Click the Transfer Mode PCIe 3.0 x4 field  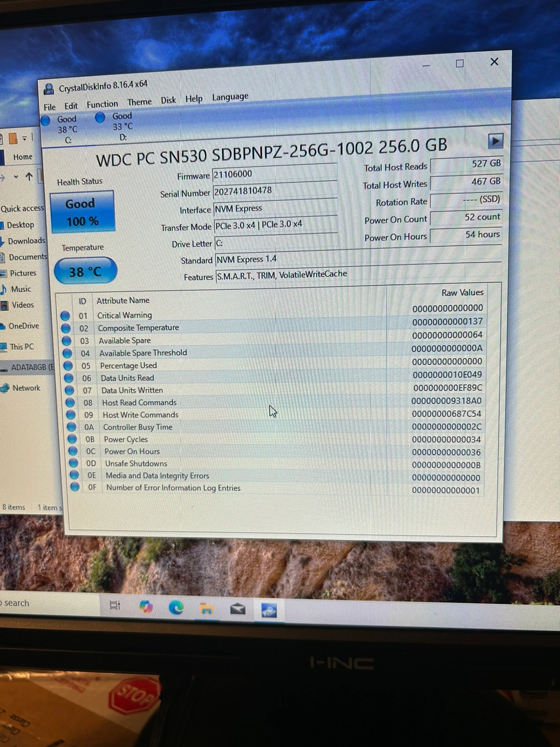[276, 225]
